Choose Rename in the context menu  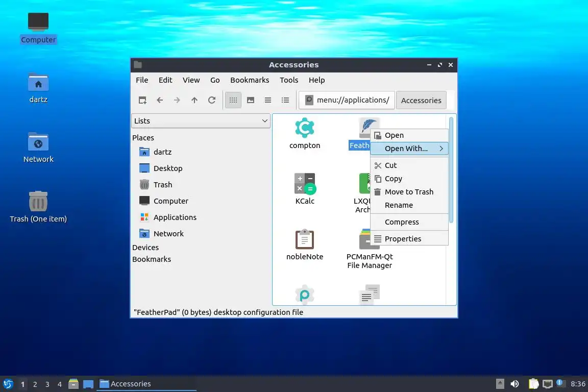pyautogui.click(x=409, y=205)
